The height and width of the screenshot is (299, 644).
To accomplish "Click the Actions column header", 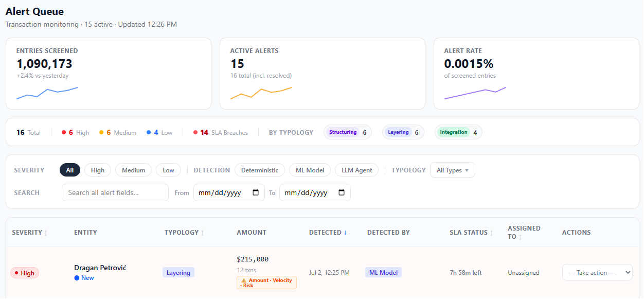I will (577, 233).
